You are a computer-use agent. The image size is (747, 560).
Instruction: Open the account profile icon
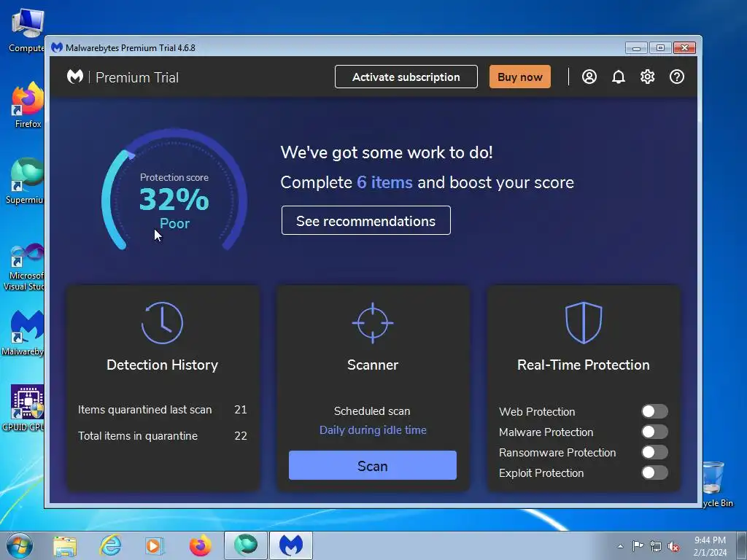(589, 77)
